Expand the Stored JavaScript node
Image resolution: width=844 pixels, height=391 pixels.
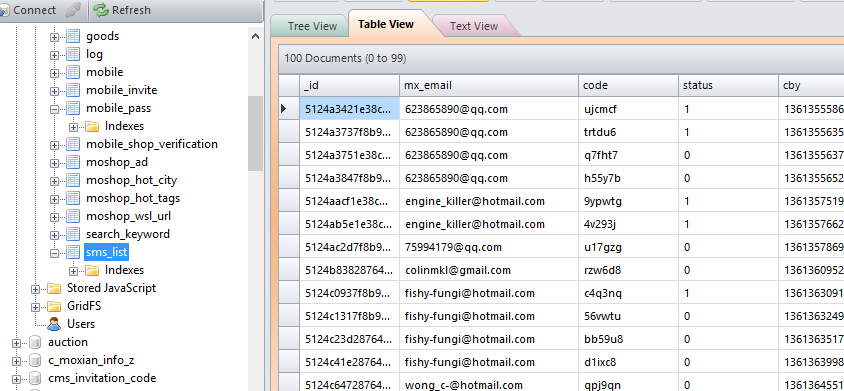tap(36, 289)
